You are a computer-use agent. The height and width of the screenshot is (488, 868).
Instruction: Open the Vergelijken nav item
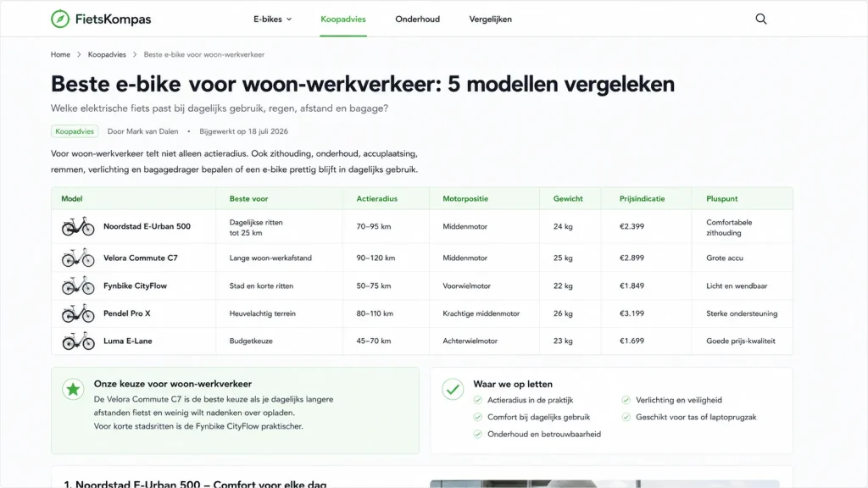pyautogui.click(x=491, y=19)
